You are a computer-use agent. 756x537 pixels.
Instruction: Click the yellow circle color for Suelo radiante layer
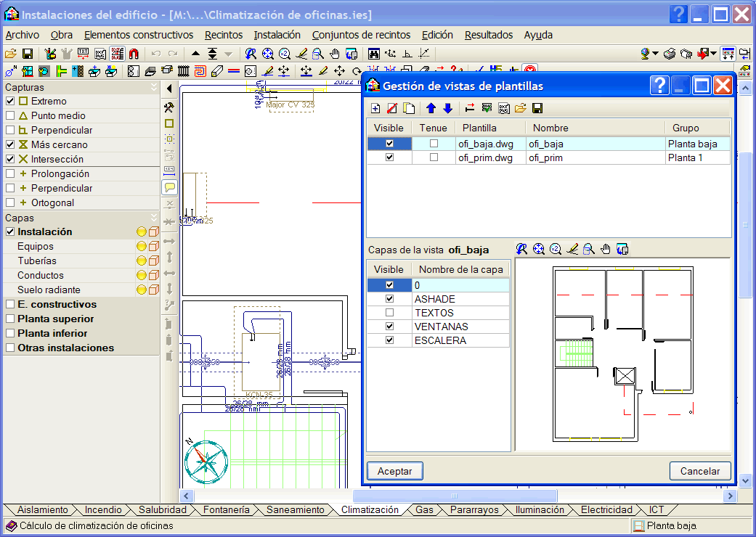point(142,290)
